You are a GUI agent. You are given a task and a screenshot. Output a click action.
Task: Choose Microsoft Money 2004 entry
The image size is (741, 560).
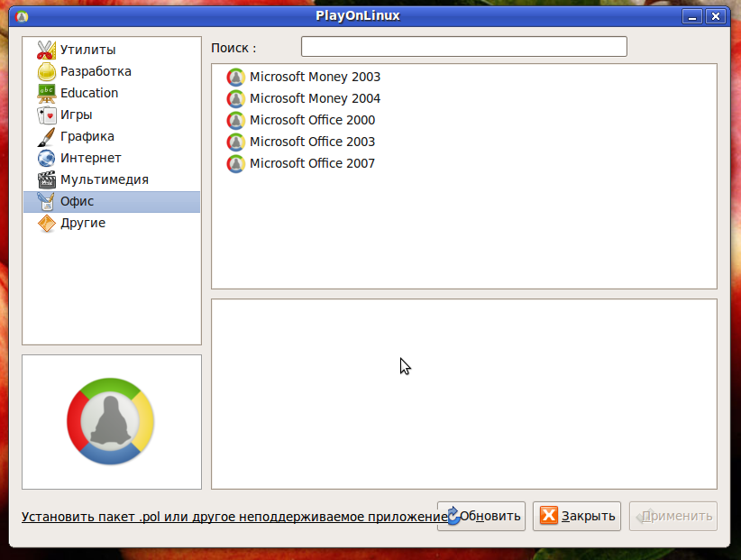[315, 98]
